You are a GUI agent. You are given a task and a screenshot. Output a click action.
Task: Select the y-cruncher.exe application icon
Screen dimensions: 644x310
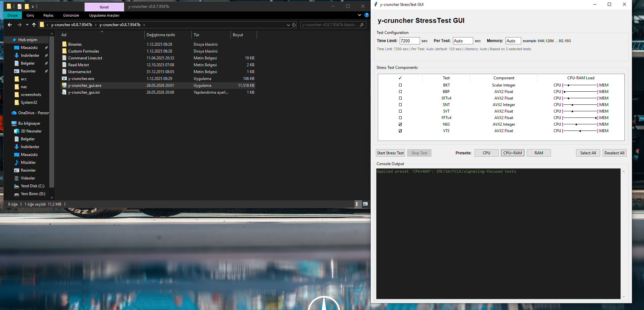click(x=64, y=78)
